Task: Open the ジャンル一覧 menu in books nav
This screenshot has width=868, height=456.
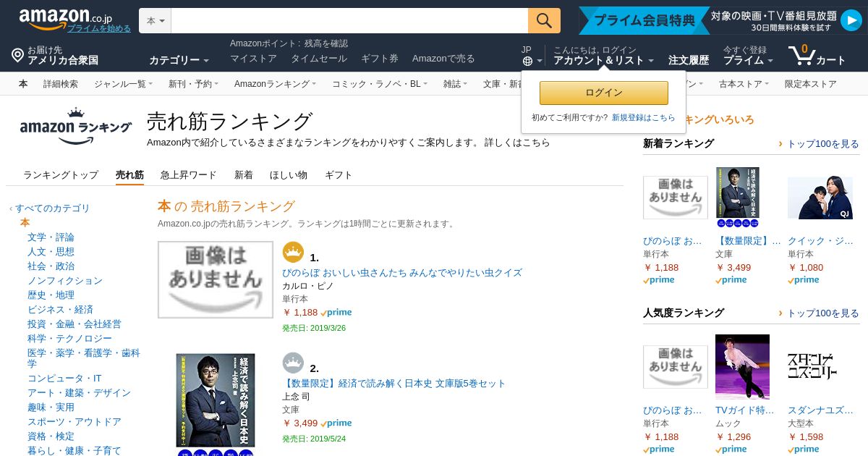Action: coord(122,84)
